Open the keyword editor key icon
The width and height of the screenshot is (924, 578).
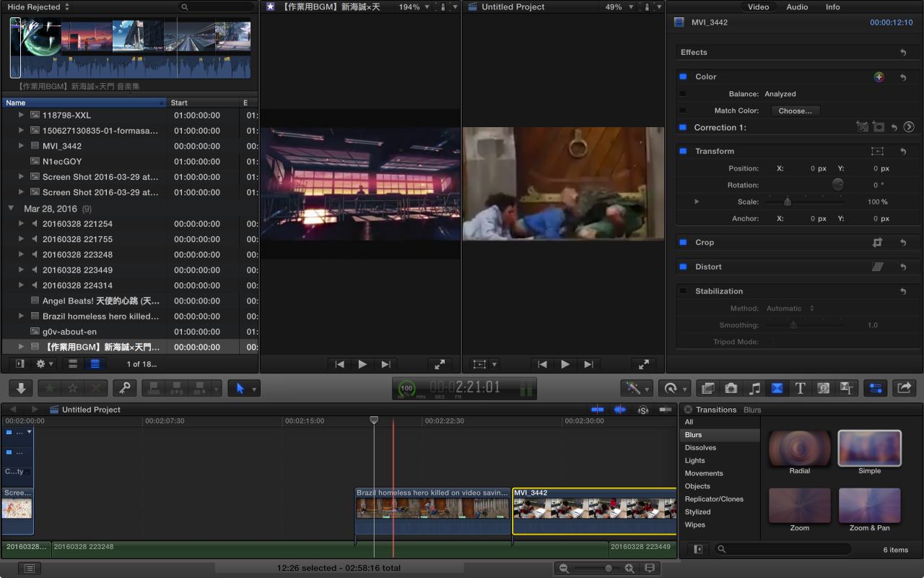pos(125,388)
